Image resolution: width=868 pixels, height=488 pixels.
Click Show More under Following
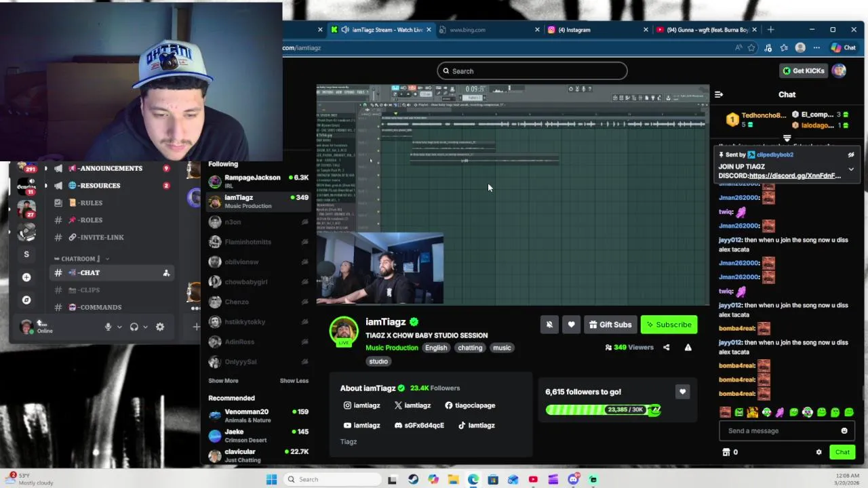coord(223,381)
